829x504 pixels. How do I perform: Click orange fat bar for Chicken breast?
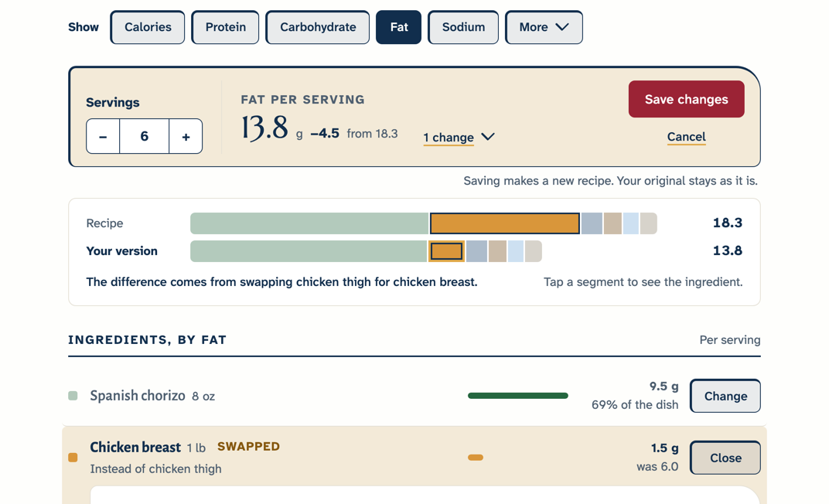[x=476, y=458]
